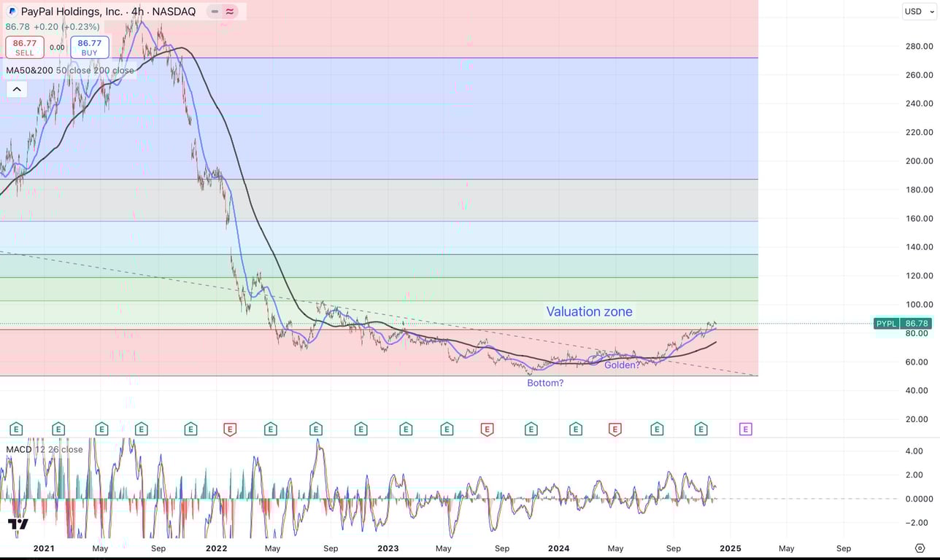Click green earnings marker just left of Sep 2022
Screen dimensions: 940x560
[316, 429]
